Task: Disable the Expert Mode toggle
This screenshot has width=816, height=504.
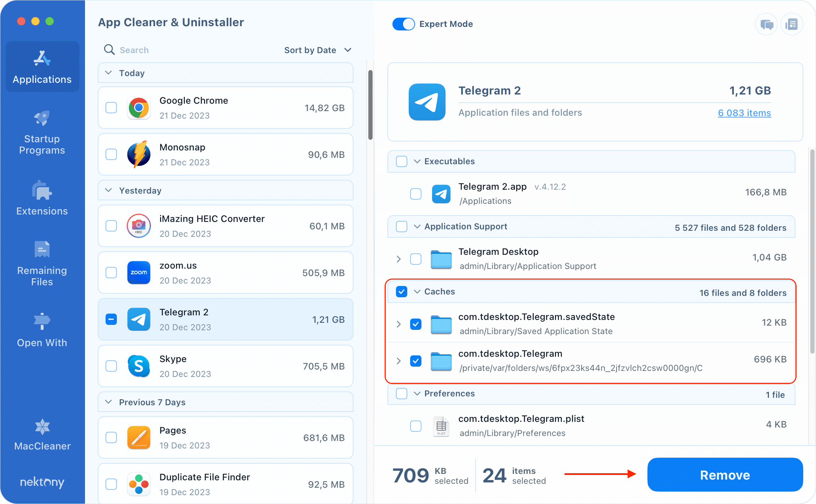Action: (403, 24)
